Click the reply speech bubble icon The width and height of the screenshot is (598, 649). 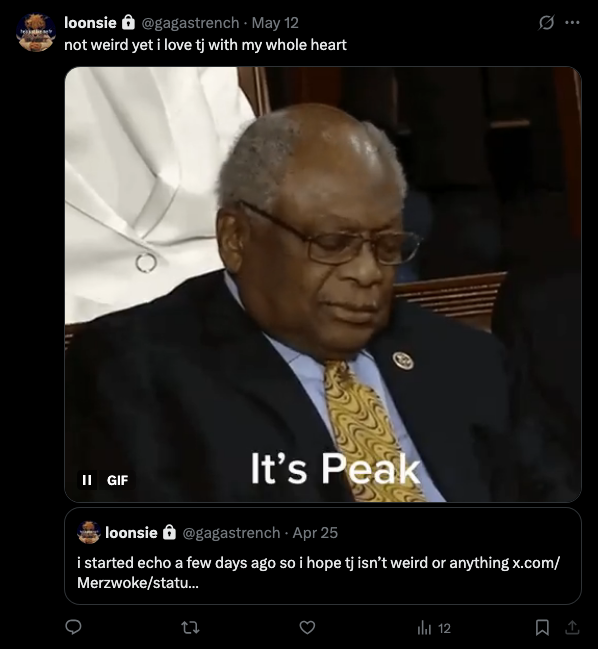pyautogui.click(x=74, y=627)
